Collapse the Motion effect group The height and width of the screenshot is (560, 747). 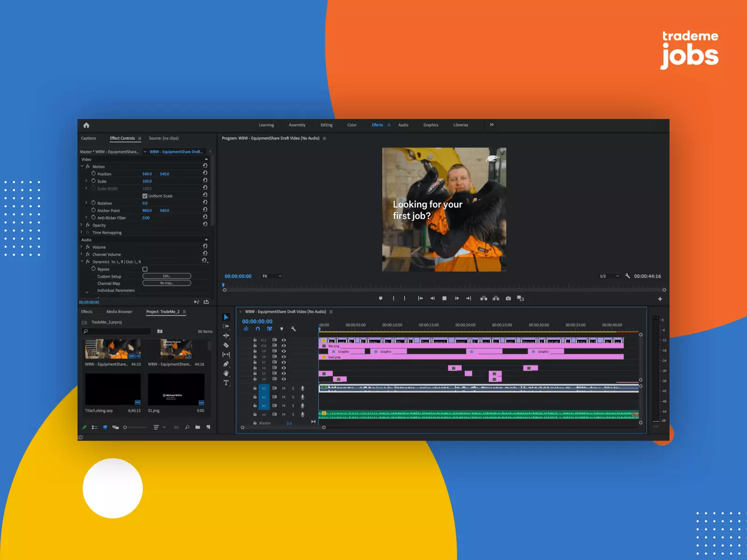[x=82, y=166]
